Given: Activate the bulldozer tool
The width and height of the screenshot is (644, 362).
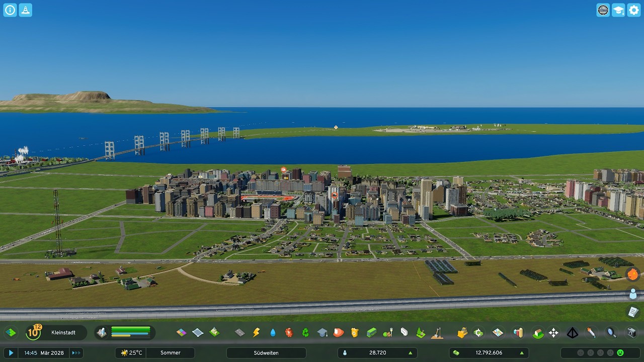Looking at the screenshot, I should point(462,332).
